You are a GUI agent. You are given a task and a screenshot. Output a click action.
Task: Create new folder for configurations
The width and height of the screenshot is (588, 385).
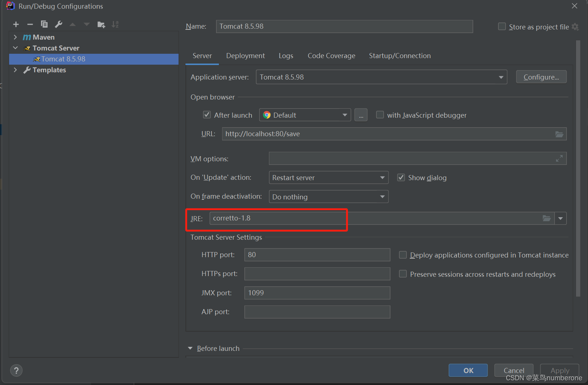point(101,24)
